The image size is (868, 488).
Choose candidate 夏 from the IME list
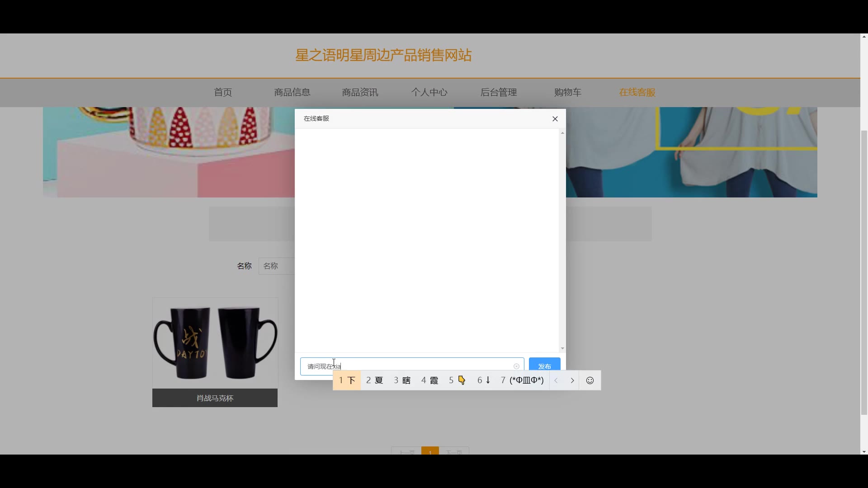click(x=375, y=380)
